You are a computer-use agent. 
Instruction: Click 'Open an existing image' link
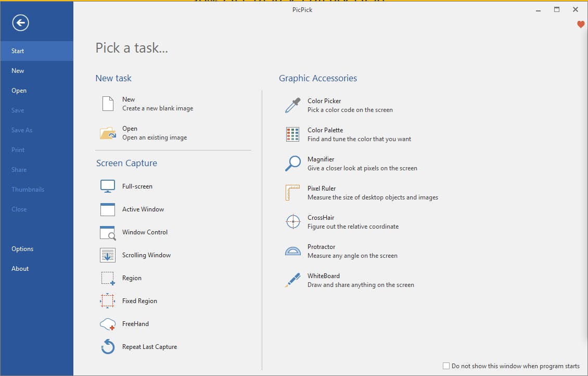pyautogui.click(x=155, y=137)
